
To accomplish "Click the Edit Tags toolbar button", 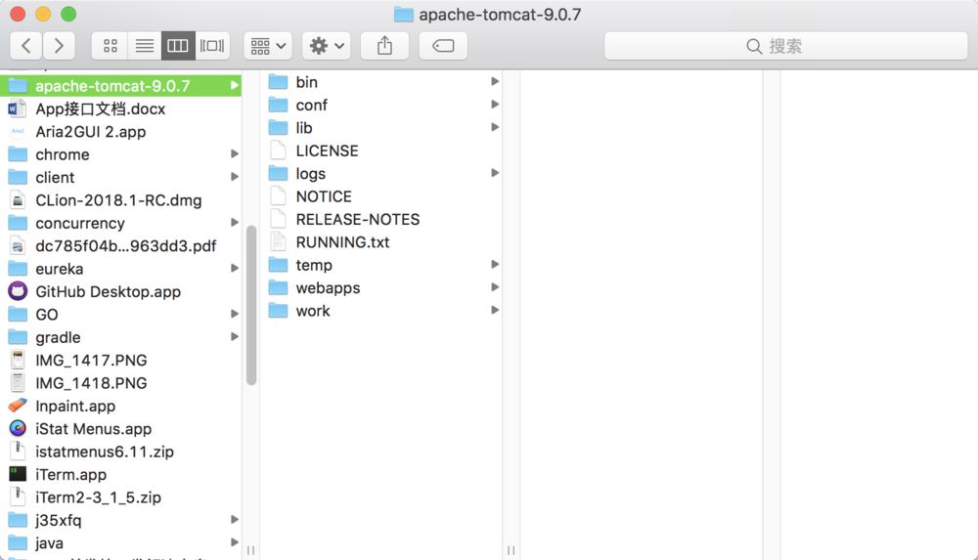I will click(x=443, y=46).
